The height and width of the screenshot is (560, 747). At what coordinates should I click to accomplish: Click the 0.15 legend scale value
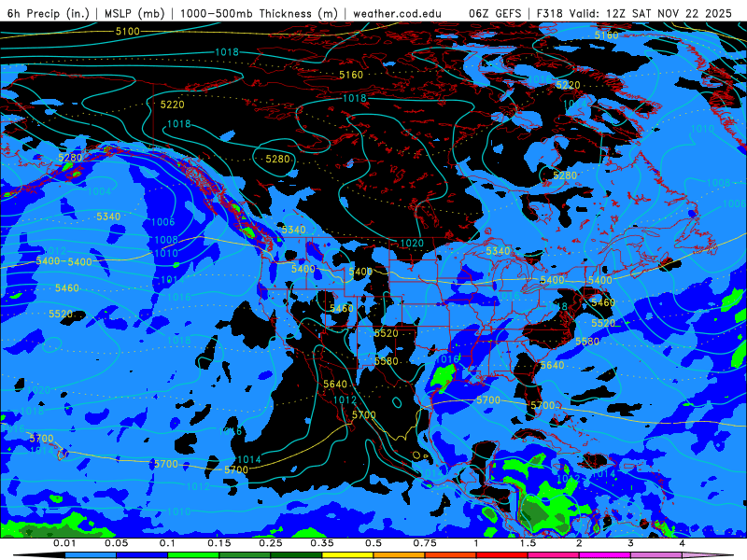pyautogui.click(x=219, y=543)
